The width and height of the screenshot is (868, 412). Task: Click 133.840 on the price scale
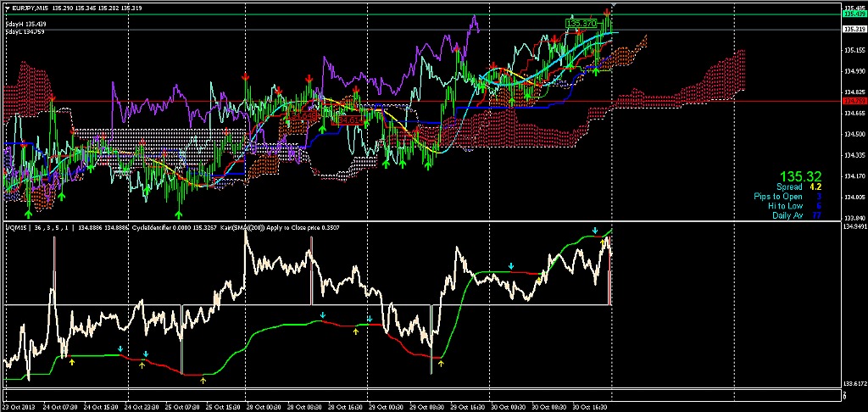[x=854, y=218]
